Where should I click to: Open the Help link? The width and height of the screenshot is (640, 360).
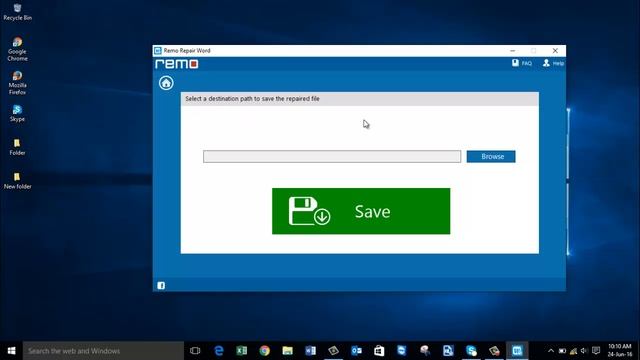(x=553, y=63)
